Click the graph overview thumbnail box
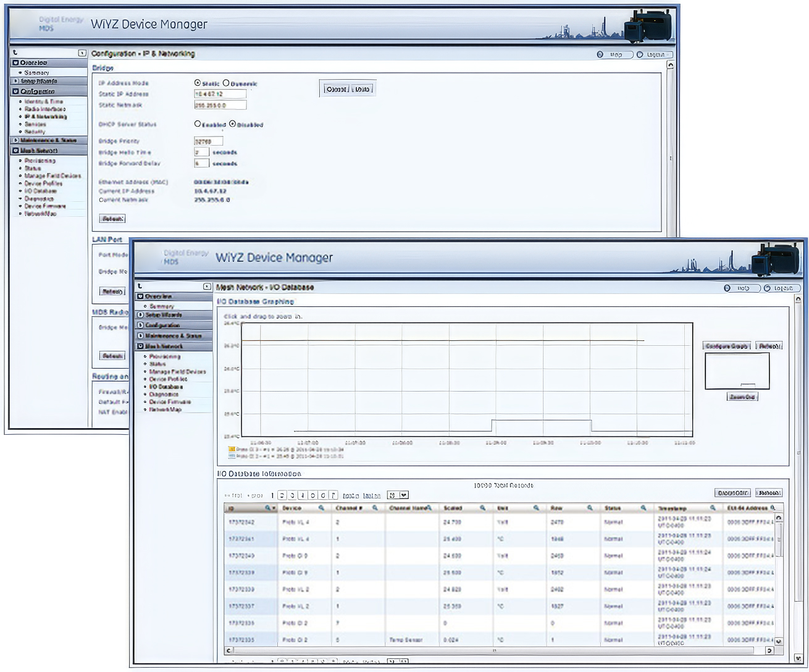Image resolution: width=809 pixels, height=672 pixels. 737,371
